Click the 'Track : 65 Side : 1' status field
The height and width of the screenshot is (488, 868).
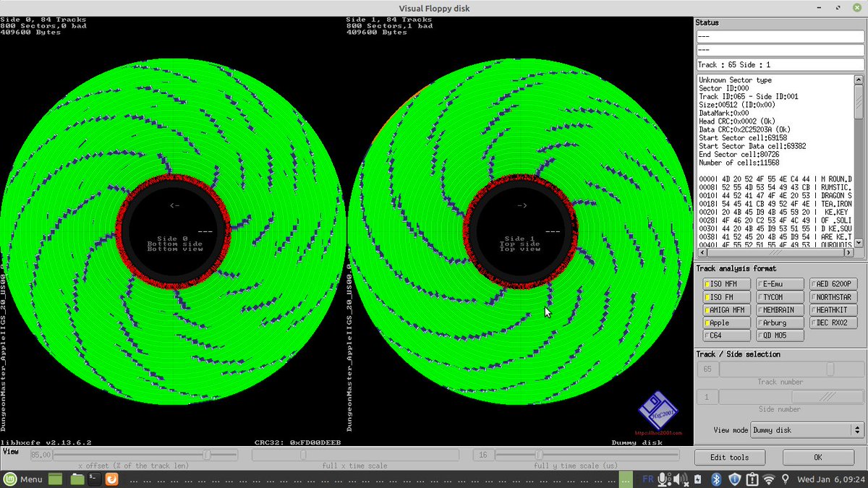tap(780, 64)
